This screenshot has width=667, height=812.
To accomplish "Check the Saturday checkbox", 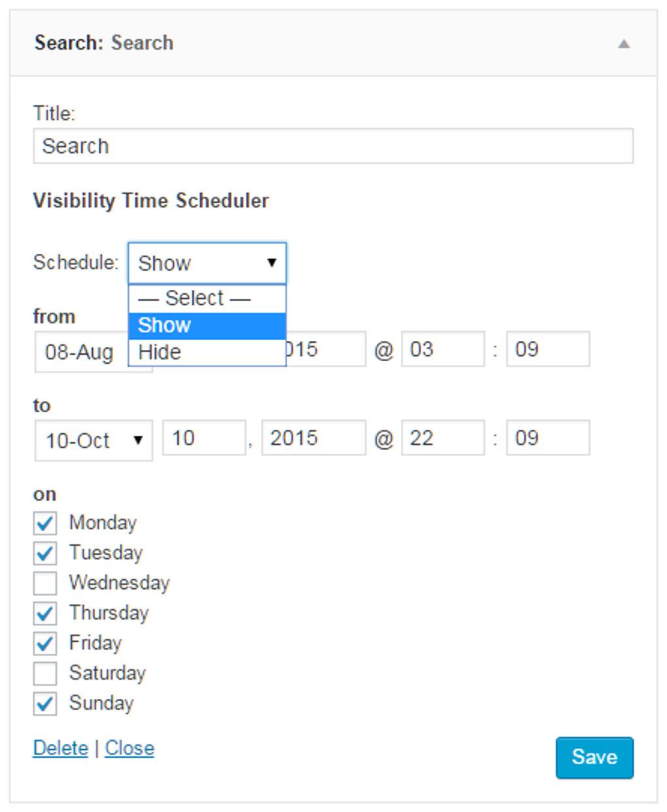I will [44, 673].
